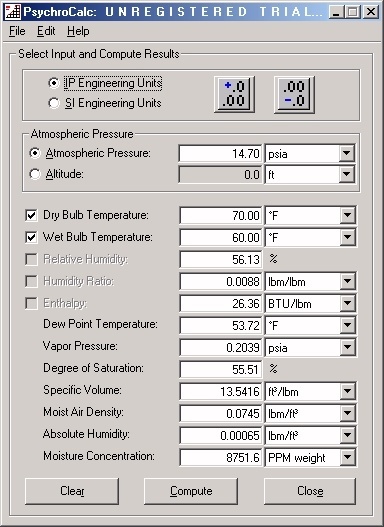This screenshot has width=384, height=527.
Task: Choose the Atmospheric Pressure radio option
Action: [35, 153]
